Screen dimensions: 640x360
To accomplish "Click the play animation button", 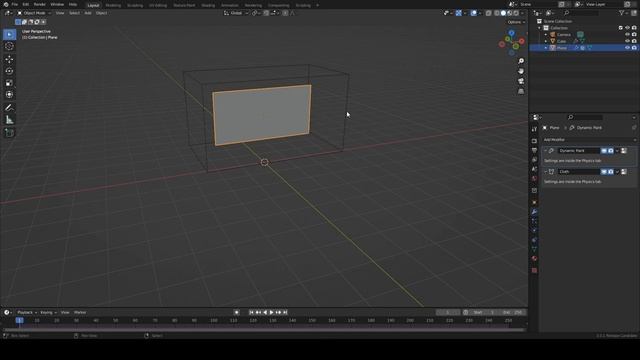I will point(271,312).
